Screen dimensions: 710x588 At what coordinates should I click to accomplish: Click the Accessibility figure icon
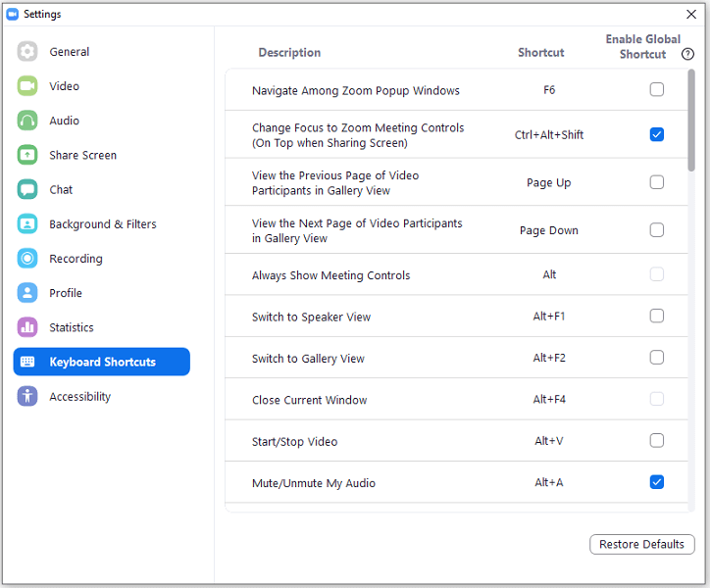click(x=27, y=397)
